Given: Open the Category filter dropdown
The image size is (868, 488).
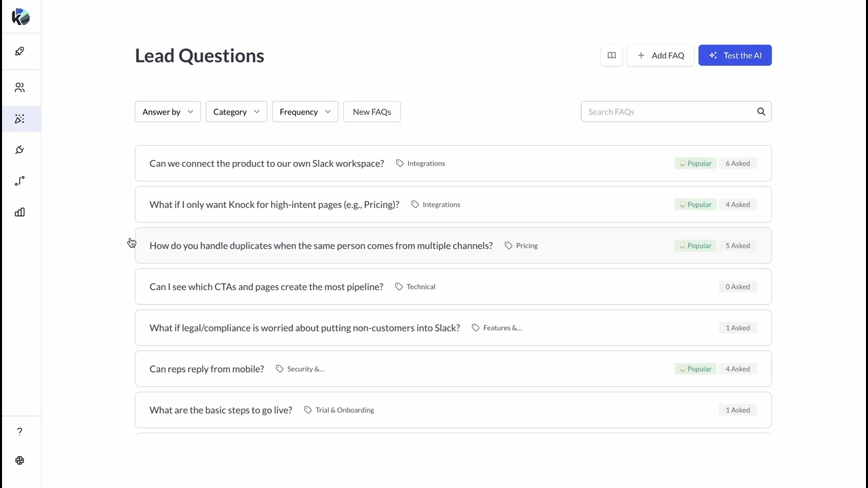Looking at the screenshot, I should (x=236, y=112).
